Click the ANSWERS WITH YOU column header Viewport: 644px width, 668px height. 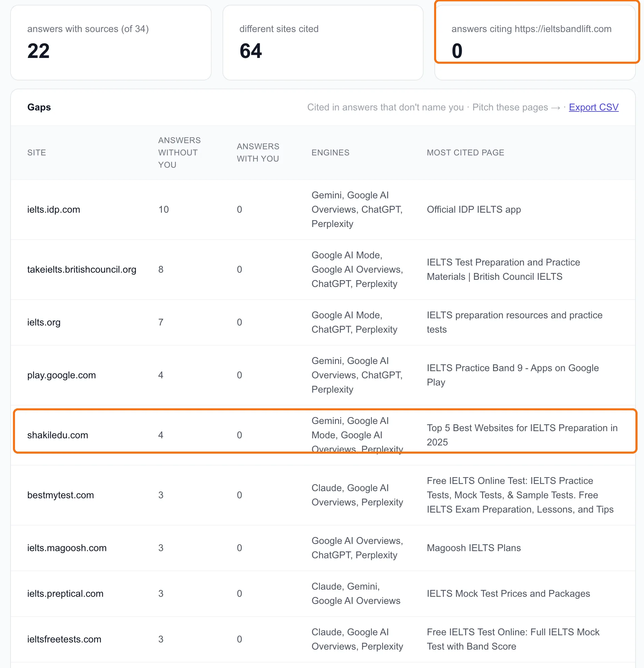pos(258,152)
